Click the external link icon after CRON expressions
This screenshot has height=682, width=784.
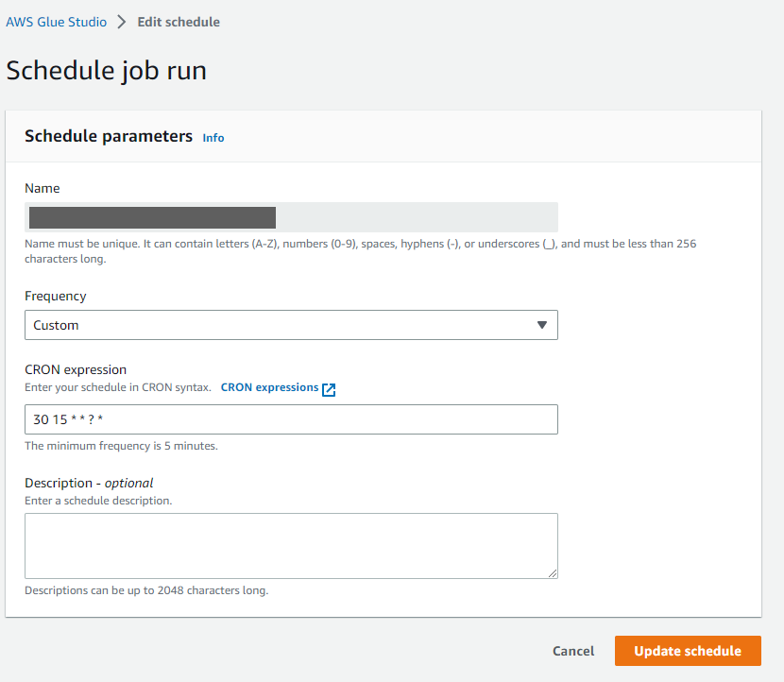(x=329, y=389)
